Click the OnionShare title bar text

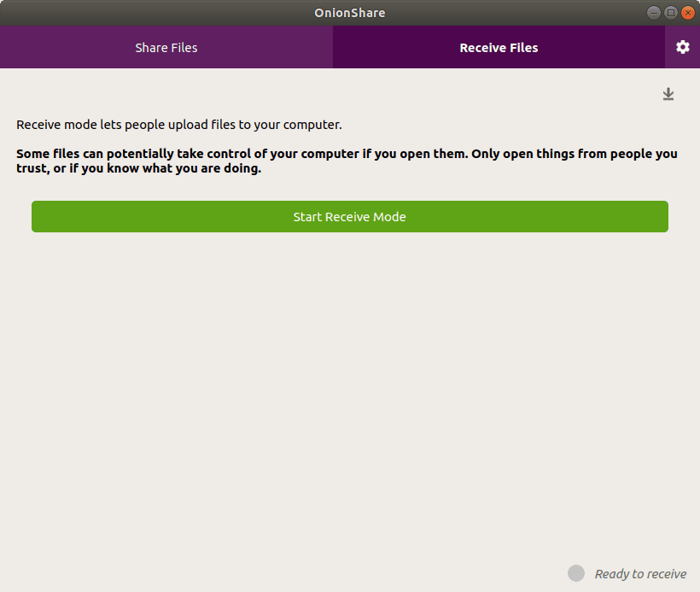pos(349,13)
